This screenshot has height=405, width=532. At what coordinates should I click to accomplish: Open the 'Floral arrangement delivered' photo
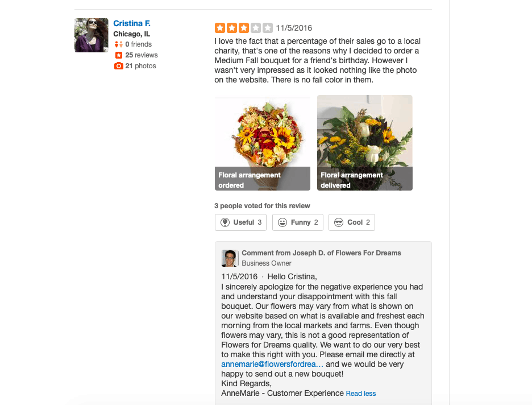click(x=364, y=142)
